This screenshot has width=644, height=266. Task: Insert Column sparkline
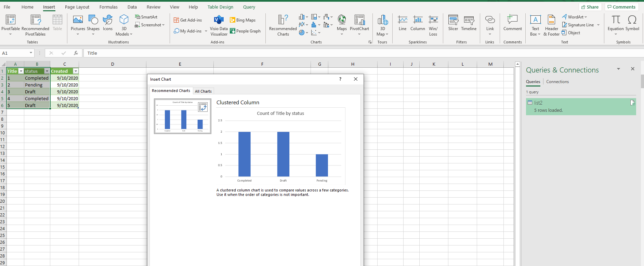click(x=418, y=23)
